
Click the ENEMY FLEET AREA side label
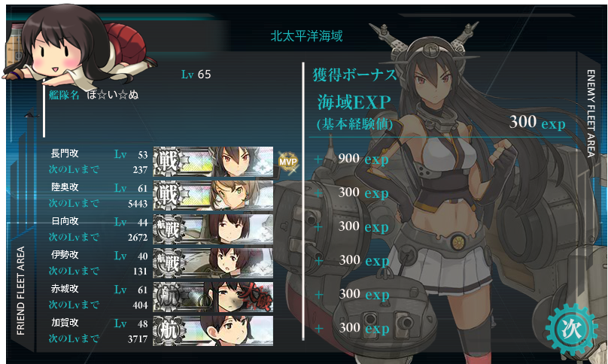coord(591,114)
